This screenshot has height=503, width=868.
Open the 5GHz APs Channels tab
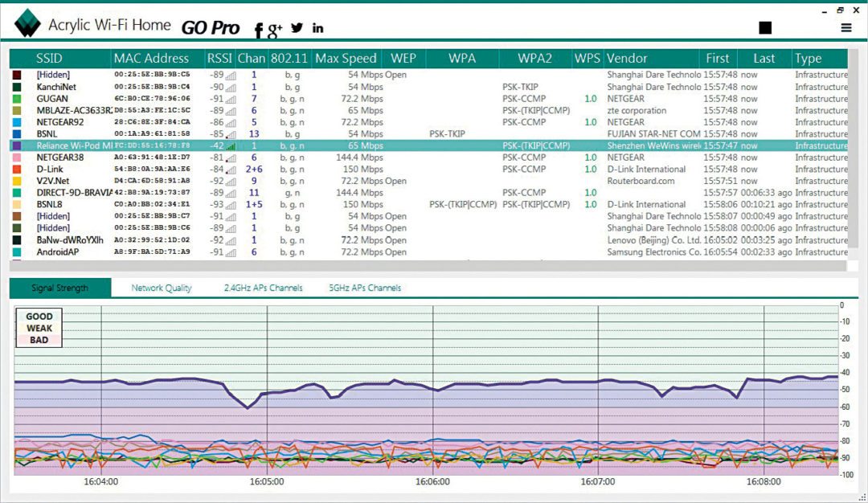coord(365,288)
